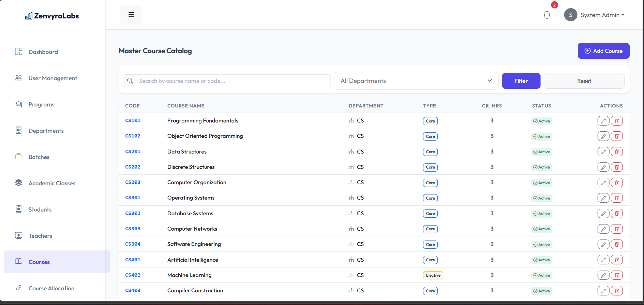This screenshot has height=305, width=644.
Task: Click the search magnifier icon
Action: (130, 81)
